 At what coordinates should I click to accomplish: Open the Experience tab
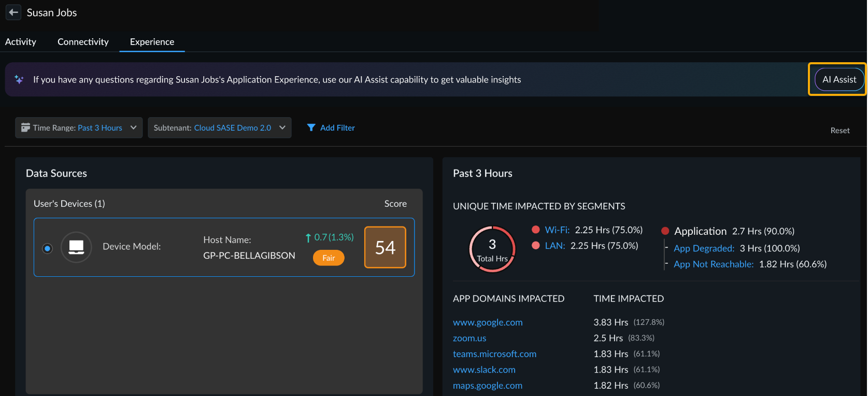point(152,42)
